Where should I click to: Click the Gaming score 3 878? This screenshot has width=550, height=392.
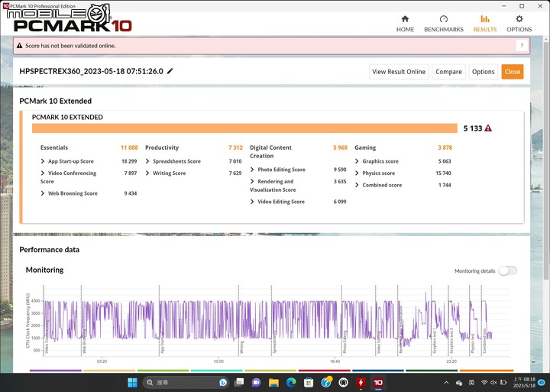[445, 147]
